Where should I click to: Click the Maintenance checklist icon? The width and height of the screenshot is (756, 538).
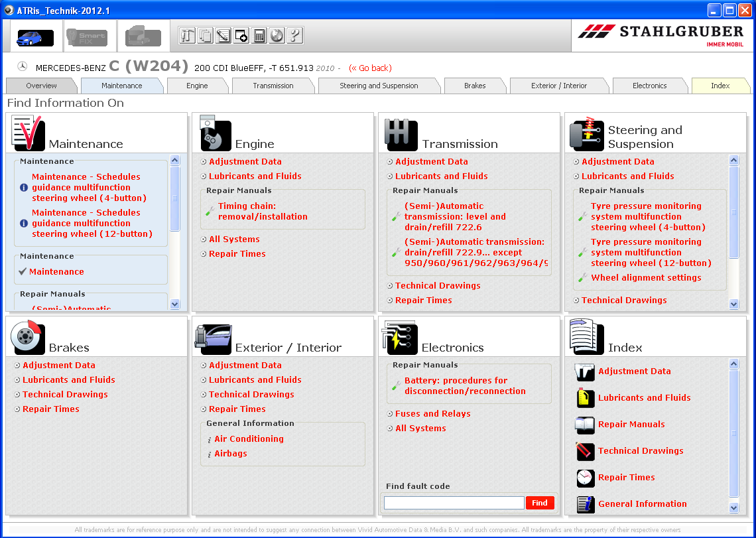[27, 133]
